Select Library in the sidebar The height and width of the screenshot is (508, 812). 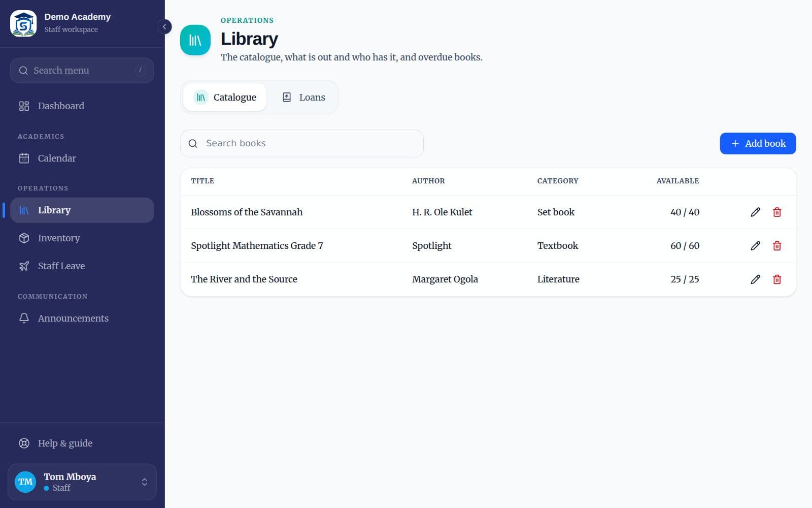click(82, 210)
